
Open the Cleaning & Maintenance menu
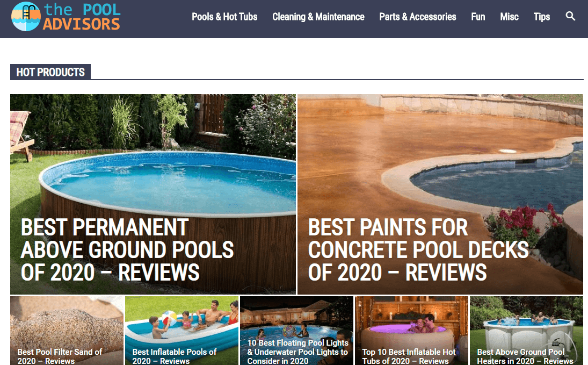[x=318, y=17]
